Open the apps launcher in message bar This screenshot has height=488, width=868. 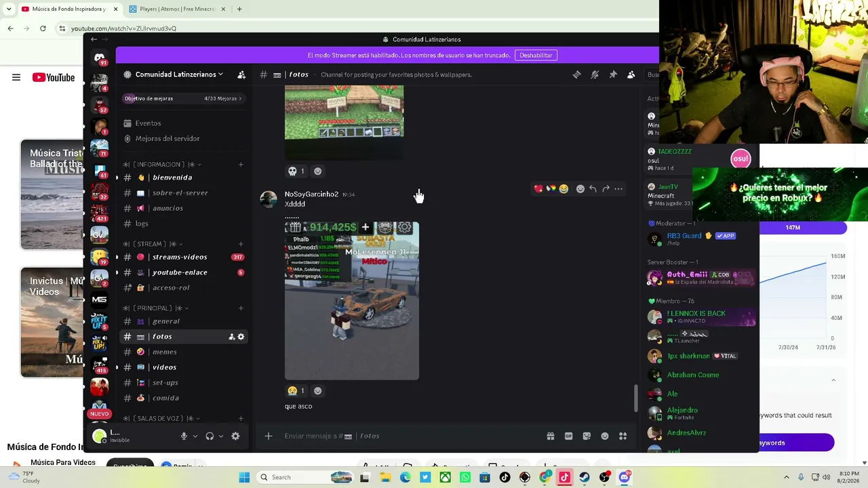pyautogui.click(x=623, y=436)
